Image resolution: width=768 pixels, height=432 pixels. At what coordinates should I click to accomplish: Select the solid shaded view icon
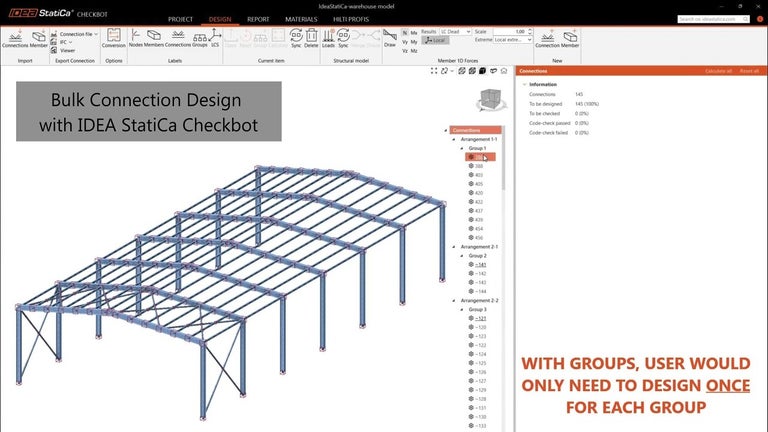482,71
